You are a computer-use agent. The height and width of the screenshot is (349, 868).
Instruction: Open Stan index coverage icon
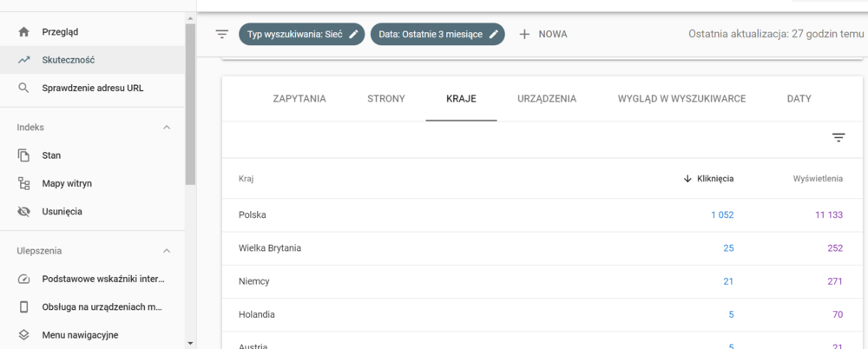tap(24, 155)
